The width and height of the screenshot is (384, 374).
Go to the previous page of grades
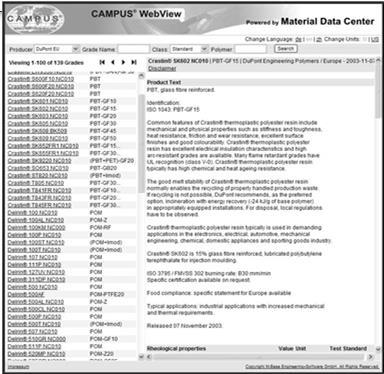[x=113, y=62]
